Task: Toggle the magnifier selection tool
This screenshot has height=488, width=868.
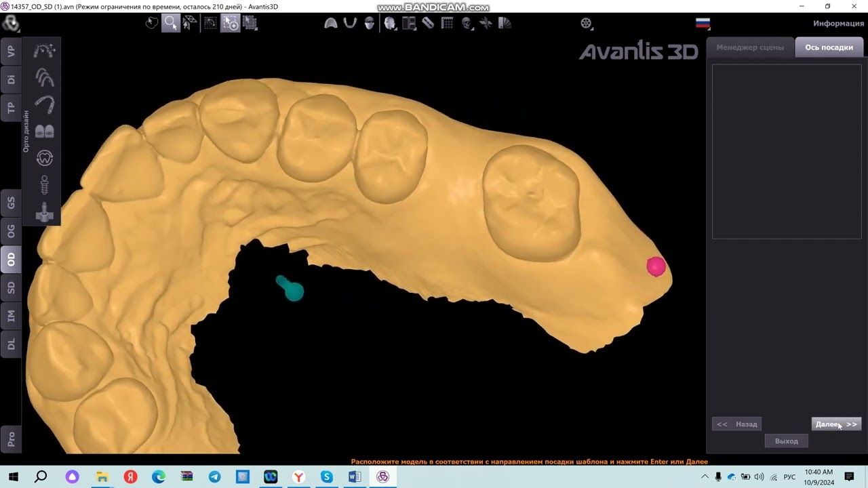Action: coord(170,23)
